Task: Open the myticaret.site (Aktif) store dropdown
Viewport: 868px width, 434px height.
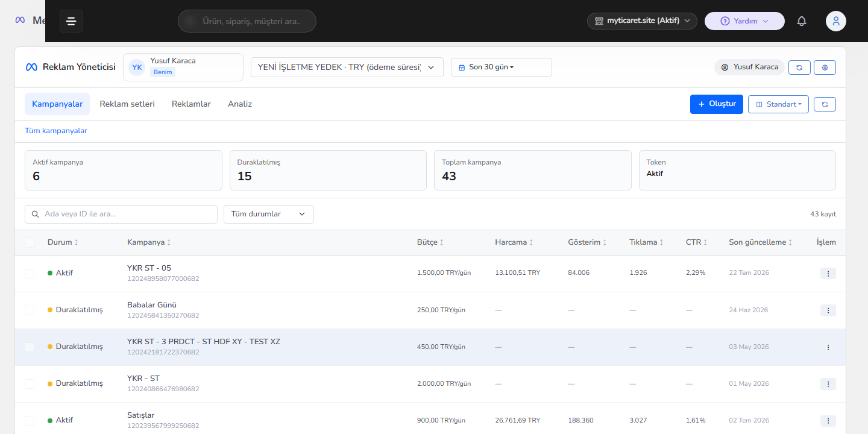Action: click(642, 21)
